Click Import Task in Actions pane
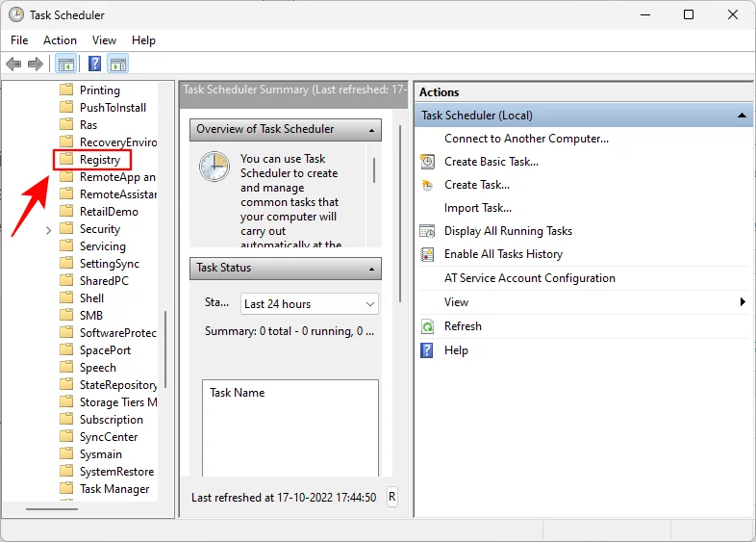Screen dimensions: 756x542 click(477, 208)
